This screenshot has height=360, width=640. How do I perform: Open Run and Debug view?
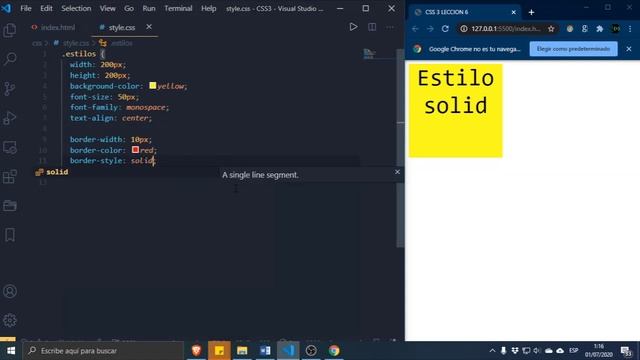click(10, 118)
